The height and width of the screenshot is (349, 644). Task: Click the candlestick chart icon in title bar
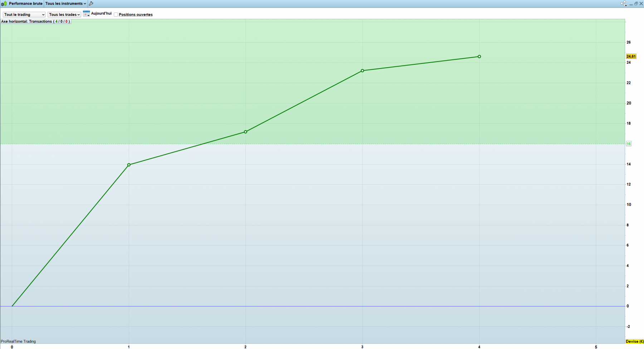tap(4, 4)
